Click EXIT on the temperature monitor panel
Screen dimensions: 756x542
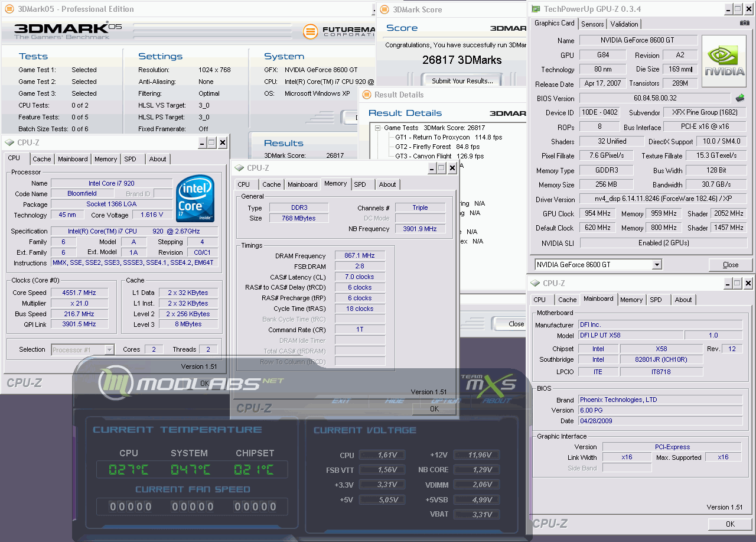[341, 401]
